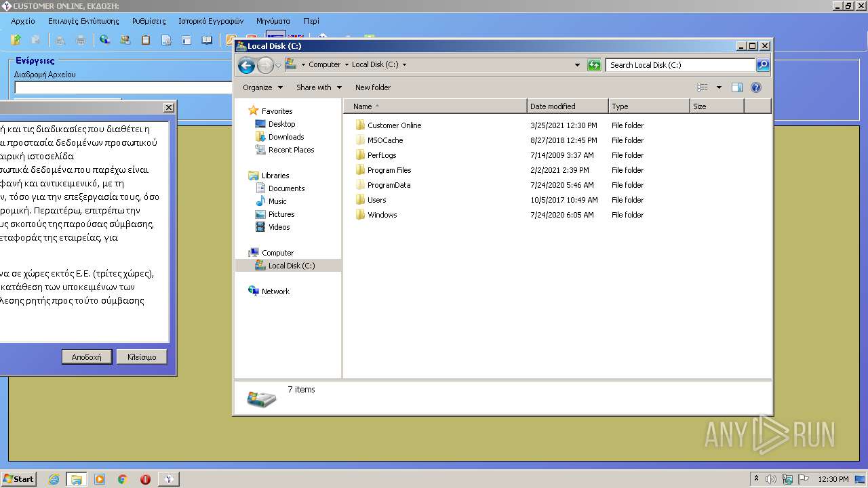Click the Search Local Disk (C:) field

680,65
